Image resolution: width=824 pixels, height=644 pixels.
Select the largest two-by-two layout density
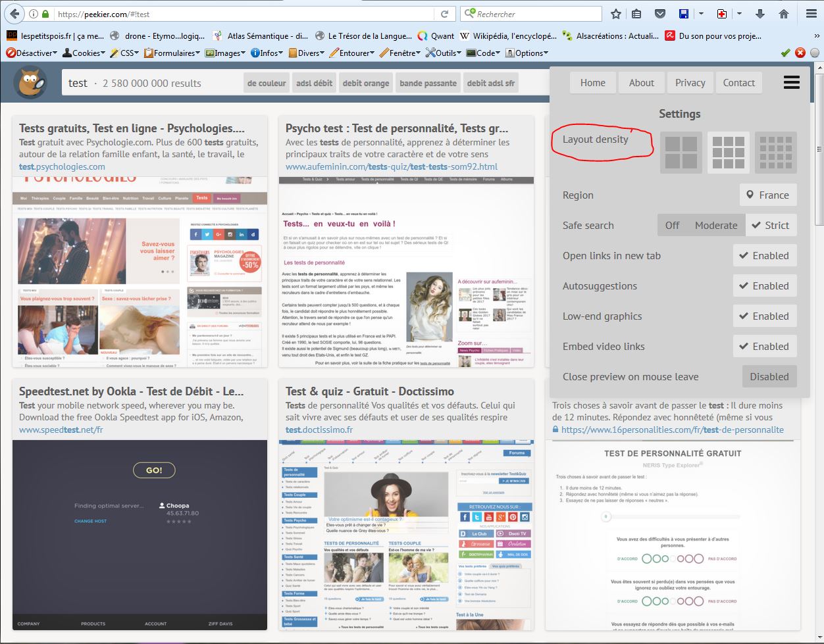[x=681, y=153]
